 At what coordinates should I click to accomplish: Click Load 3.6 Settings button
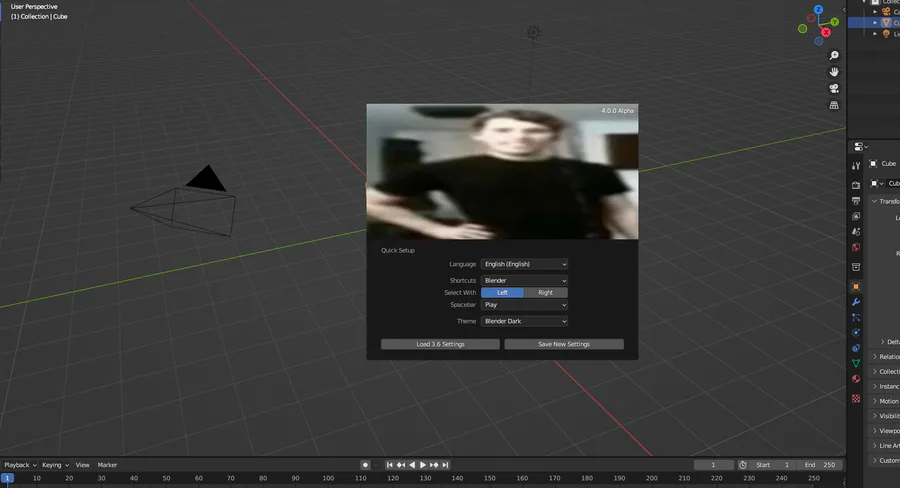tap(440, 344)
